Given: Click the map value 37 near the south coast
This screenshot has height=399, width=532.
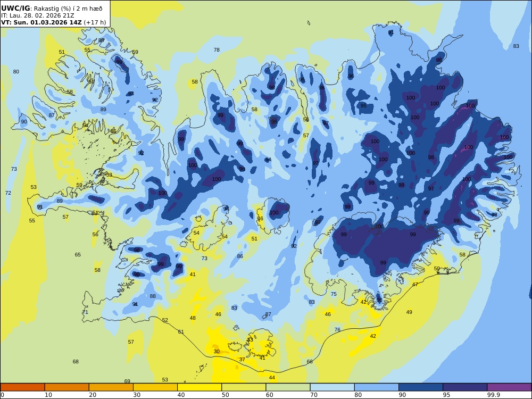Looking at the screenshot, I should pyautogui.click(x=242, y=359).
